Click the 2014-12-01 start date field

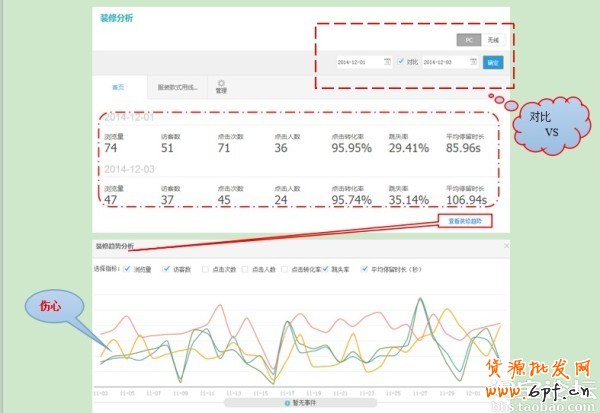[358, 61]
